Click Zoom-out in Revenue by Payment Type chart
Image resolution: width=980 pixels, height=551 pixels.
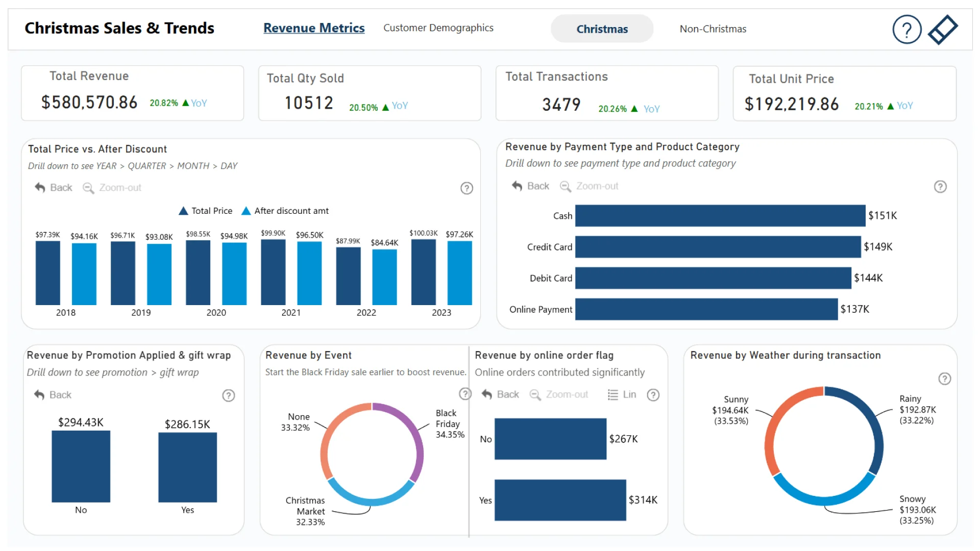589,186
